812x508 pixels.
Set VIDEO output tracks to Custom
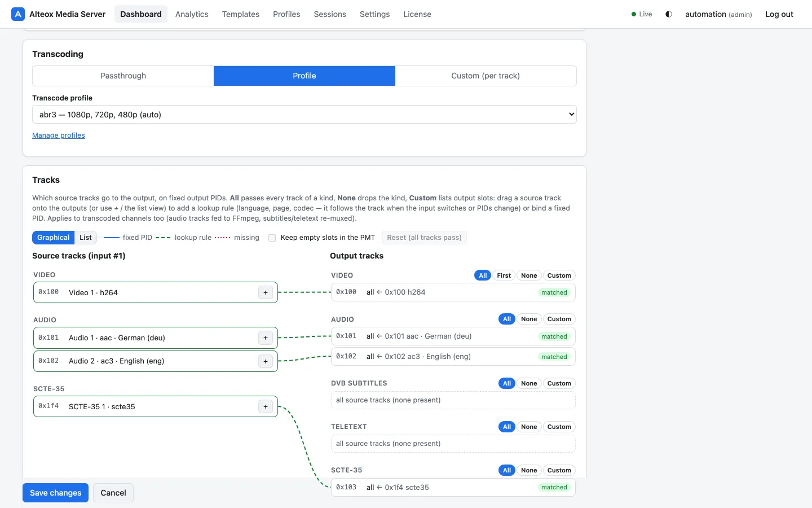[559, 275]
